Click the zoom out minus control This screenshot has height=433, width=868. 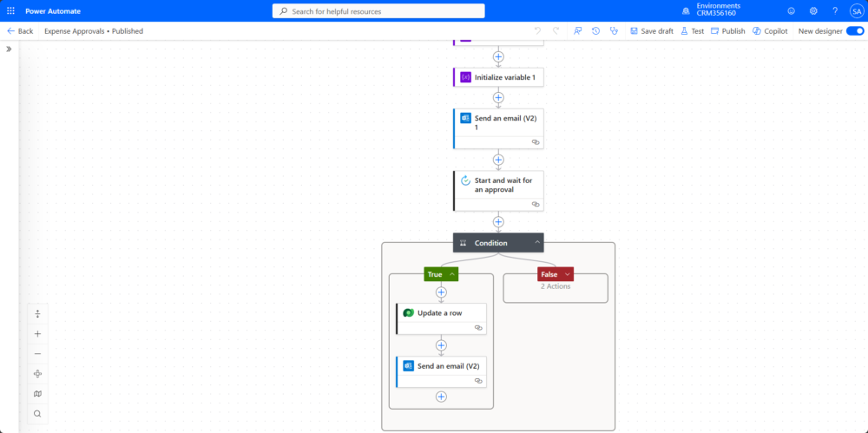[37, 354]
